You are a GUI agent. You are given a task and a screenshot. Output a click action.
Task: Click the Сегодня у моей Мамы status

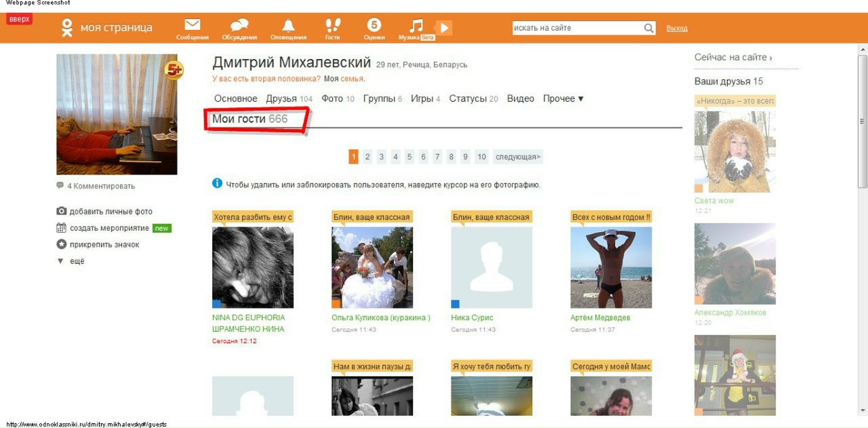[611, 366]
